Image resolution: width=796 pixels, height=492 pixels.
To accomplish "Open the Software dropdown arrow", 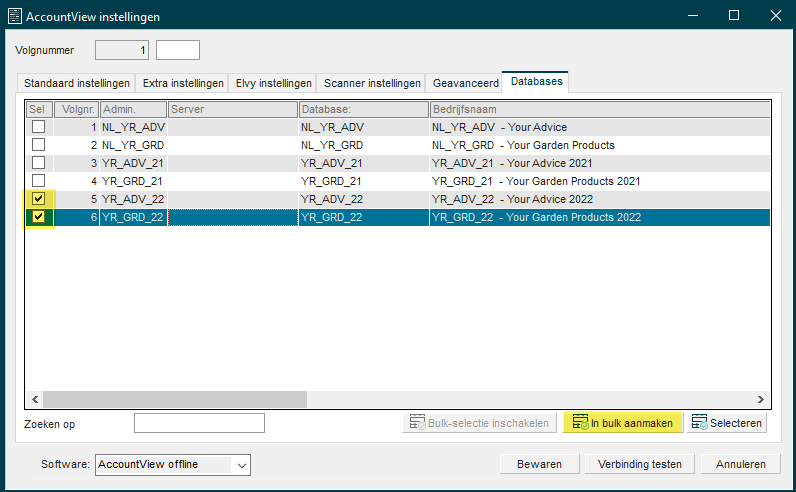I will (242, 465).
